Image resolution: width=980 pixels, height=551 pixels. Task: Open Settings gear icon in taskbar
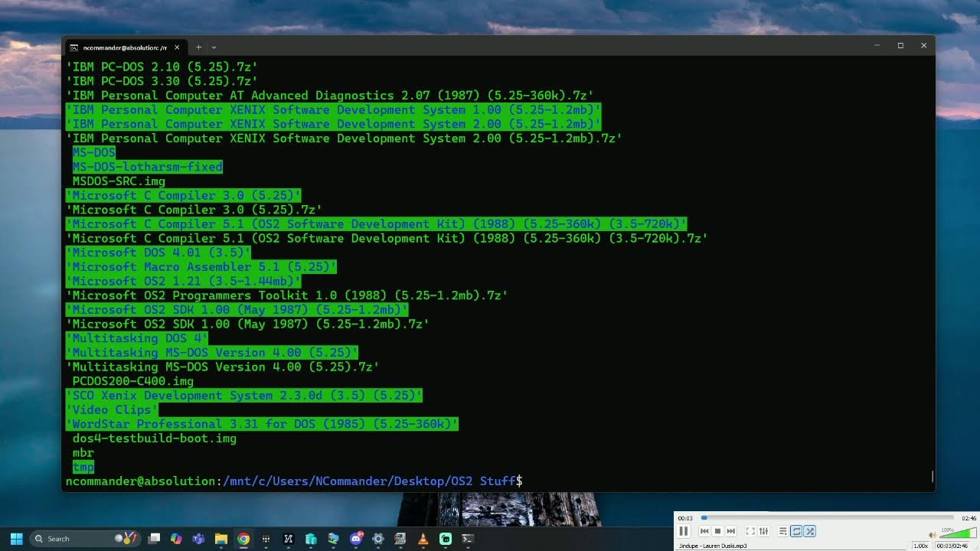(377, 539)
